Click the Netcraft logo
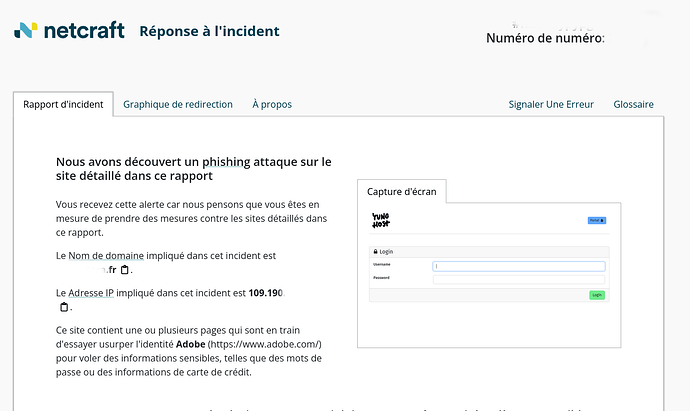The height and width of the screenshot is (411, 690). pyautogui.click(x=69, y=30)
